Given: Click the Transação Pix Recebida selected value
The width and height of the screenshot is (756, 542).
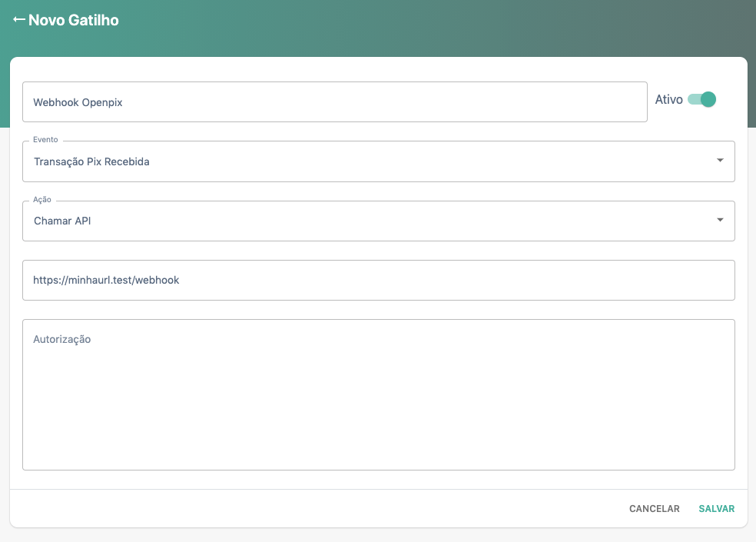Looking at the screenshot, I should point(91,162).
